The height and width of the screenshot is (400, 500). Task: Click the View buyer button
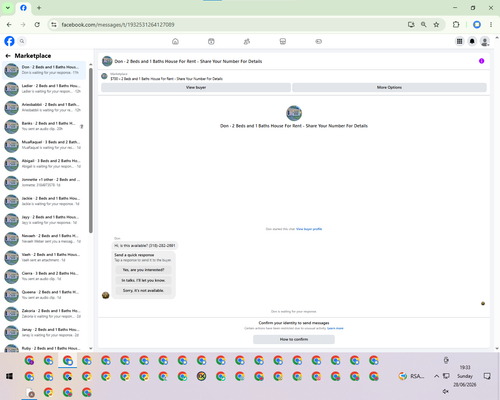(x=196, y=87)
